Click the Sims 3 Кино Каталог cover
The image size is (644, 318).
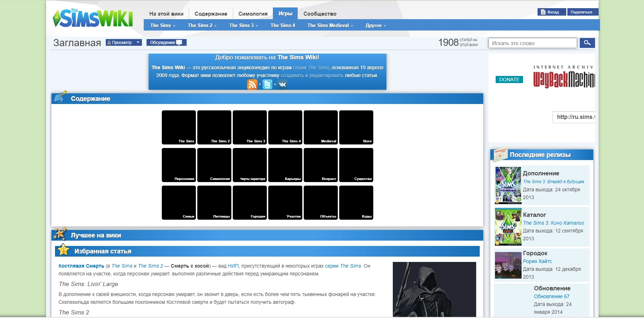[508, 227]
